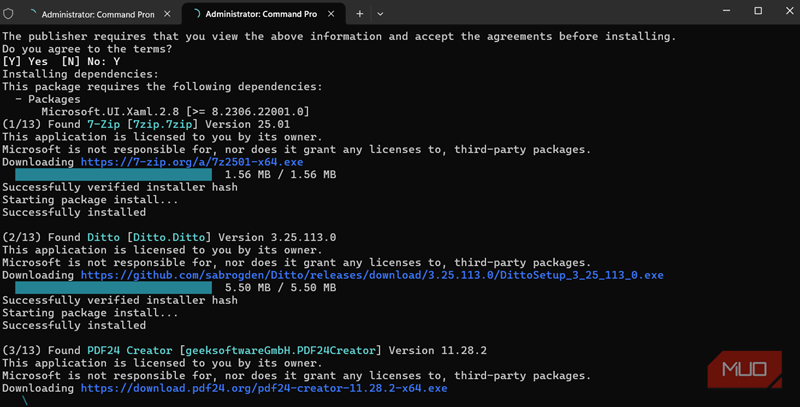Click the geeksoftwareGmbH.PDF24Creator package ID text
800x407 pixels.
(x=281, y=350)
